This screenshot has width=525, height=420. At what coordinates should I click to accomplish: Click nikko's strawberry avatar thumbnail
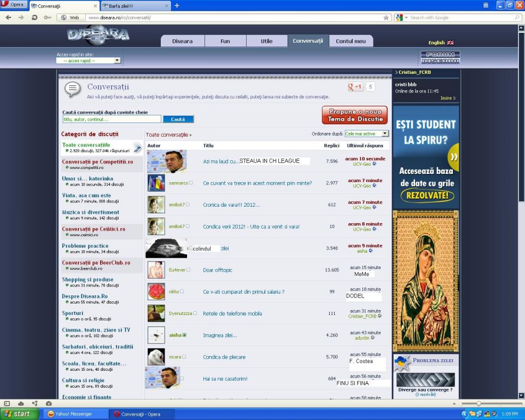coord(156,291)
